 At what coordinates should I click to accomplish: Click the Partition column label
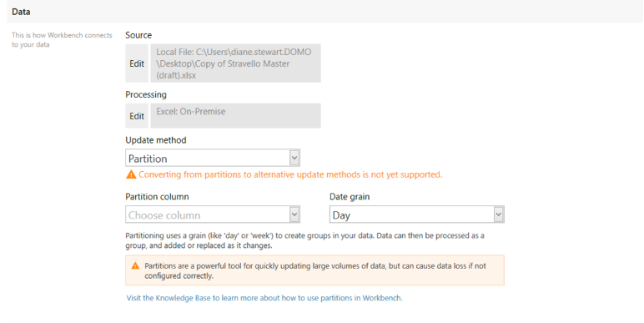157,197
